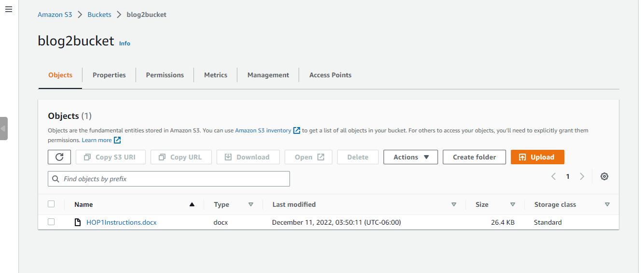This screenshot has height=273, width=644.
Task: Go to the previous page arrow
Action: [554, 176]
